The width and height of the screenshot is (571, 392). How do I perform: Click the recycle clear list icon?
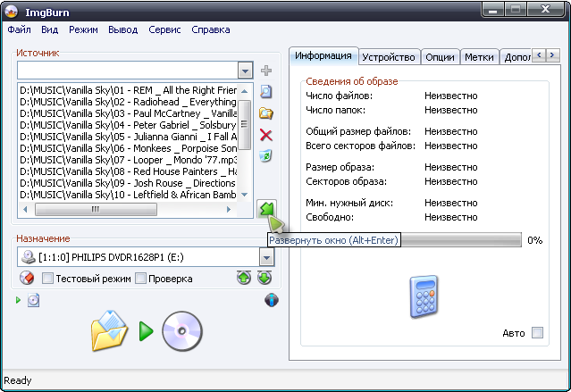pyautogui.click(x=265, y=156)
